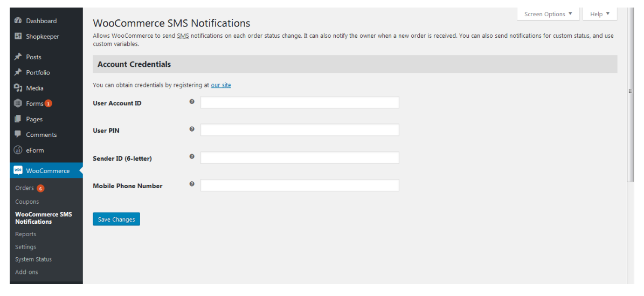Click the Comments speech bubble icon
This screenshot has height=296, width=644.
(x=18, y=135)
